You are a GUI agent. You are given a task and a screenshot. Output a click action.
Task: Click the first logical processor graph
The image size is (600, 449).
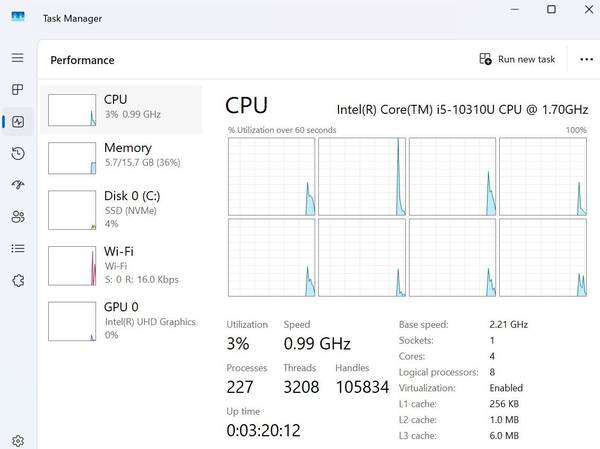point(272,176)
